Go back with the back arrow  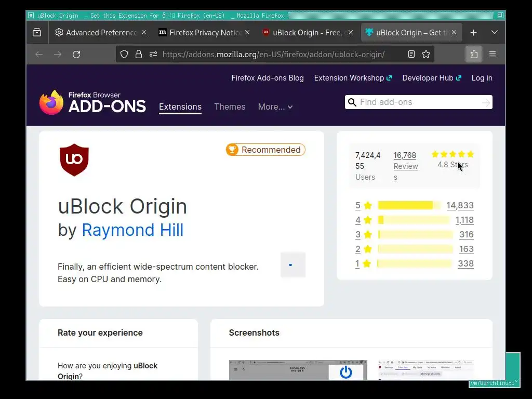39,54
